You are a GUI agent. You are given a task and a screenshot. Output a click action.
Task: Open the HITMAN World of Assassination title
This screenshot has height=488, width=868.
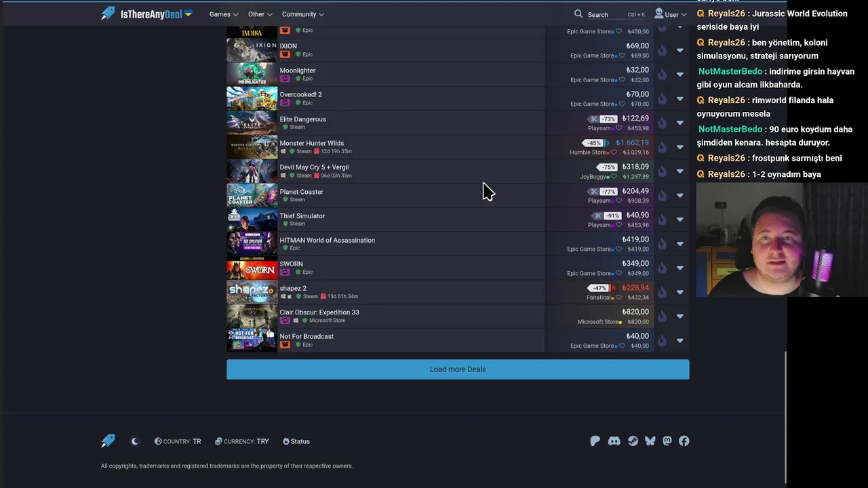pos(327,240)
